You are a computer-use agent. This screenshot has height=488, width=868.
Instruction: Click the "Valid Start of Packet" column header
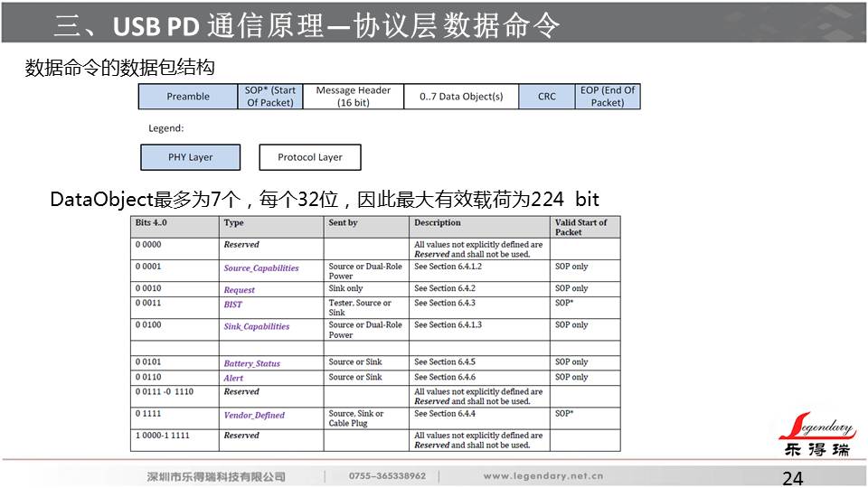581,227
